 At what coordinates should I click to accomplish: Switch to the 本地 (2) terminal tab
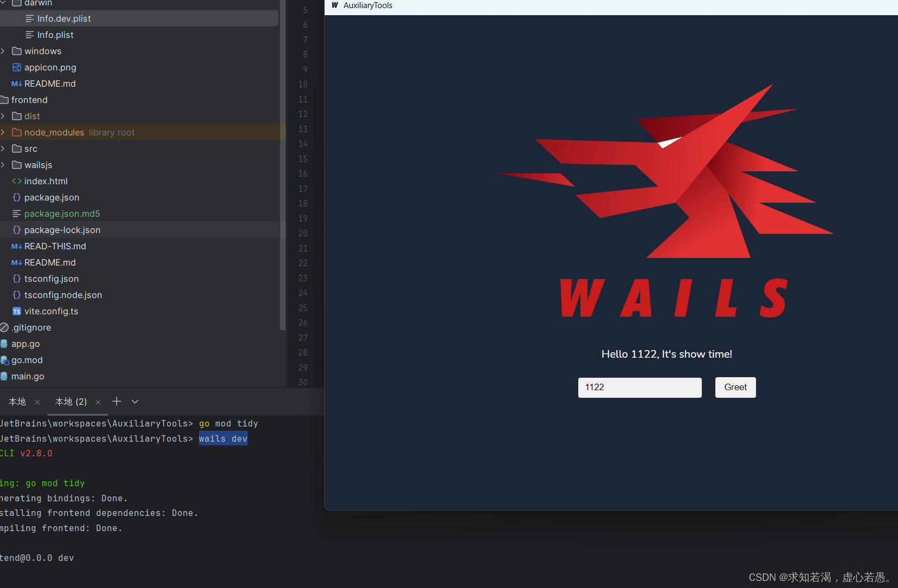point(69,402)
